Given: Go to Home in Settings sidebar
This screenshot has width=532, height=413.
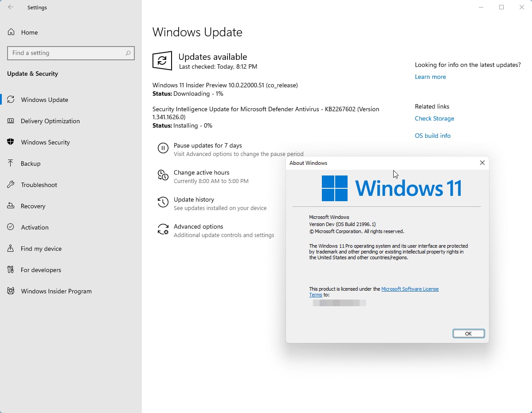Looking at the screenshot, I should (x=29, y=32).
